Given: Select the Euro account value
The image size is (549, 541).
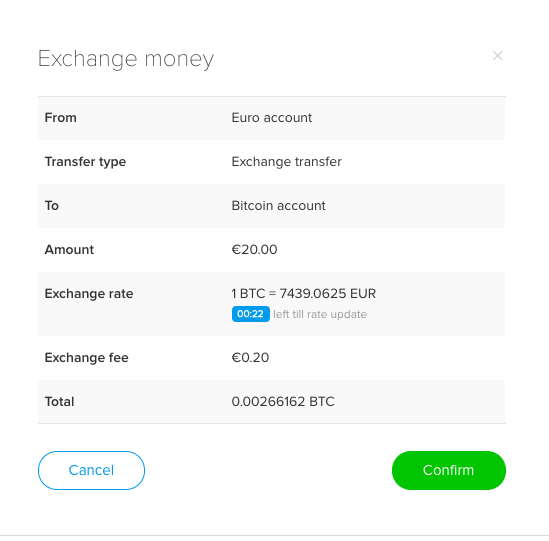Looking at the screenshot, I should [272, 118].
